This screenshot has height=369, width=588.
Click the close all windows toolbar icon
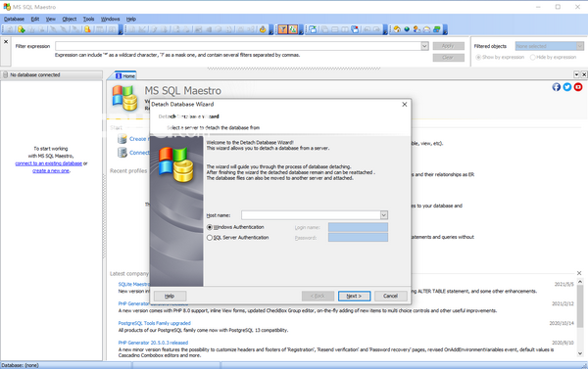pos(355,29)
